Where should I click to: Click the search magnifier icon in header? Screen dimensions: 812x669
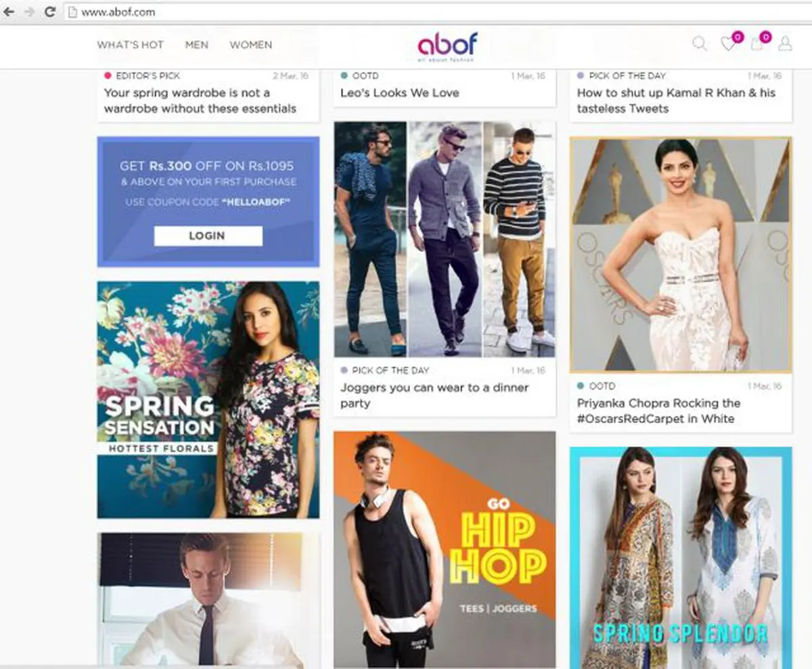tap(700, 44)
